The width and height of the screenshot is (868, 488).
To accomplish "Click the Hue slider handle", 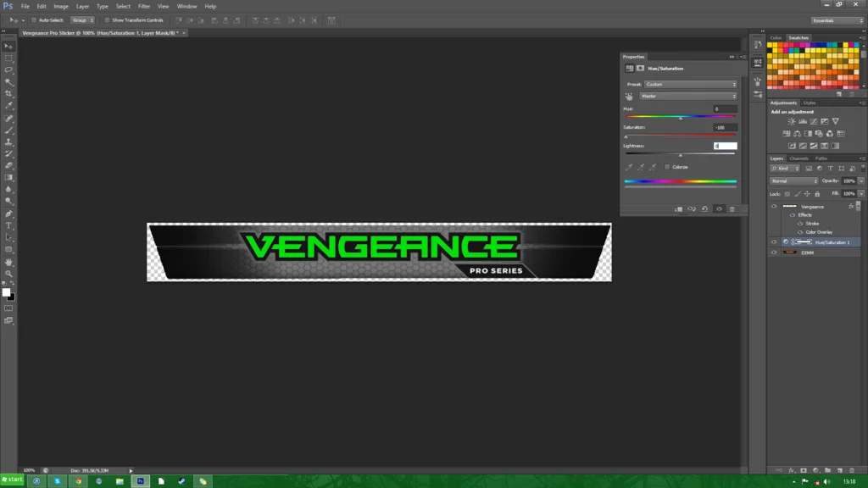I will tap(681, 119).
